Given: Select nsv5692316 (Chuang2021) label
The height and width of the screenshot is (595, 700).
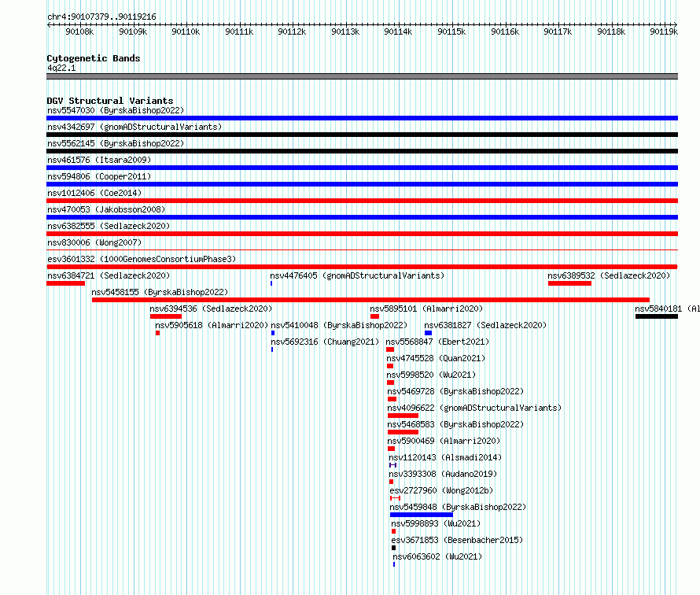Looking at the screenshot, I should coord(325,342).
